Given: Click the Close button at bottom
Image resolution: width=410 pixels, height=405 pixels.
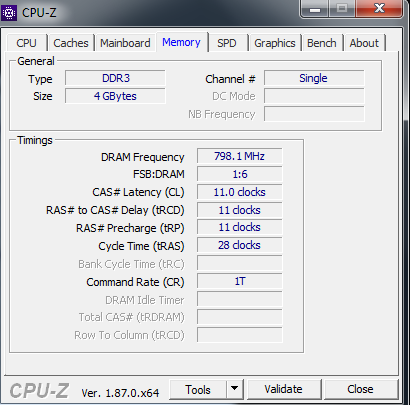Looking at the screenshot, I should [360, 389].
